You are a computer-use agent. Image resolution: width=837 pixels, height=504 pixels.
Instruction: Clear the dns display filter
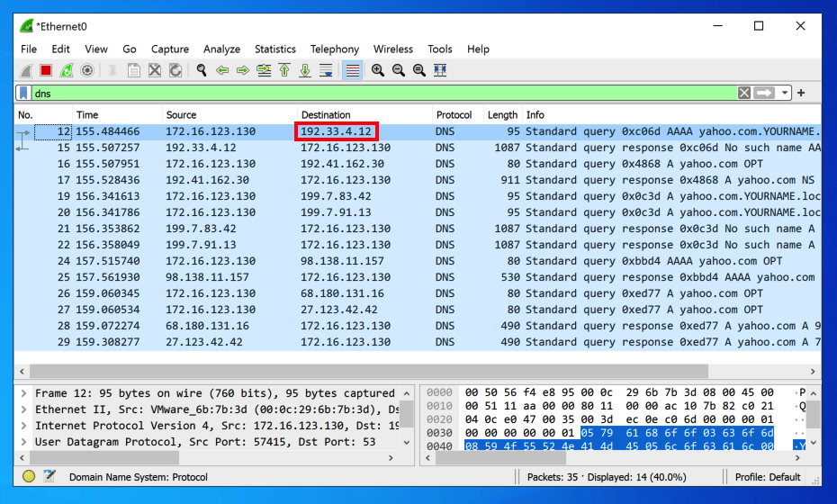(x=744, y=93)
